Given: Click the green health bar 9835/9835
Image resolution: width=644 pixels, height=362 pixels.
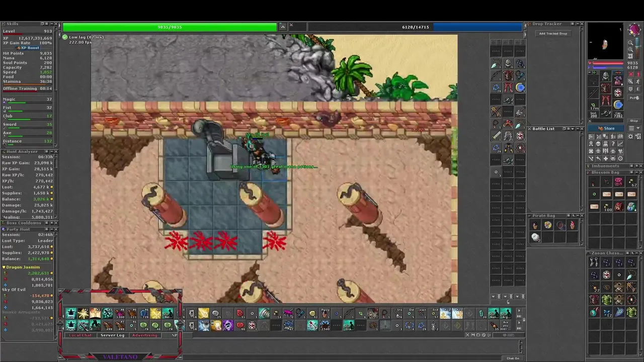Looking at the screenshot, I should point(170,27).
